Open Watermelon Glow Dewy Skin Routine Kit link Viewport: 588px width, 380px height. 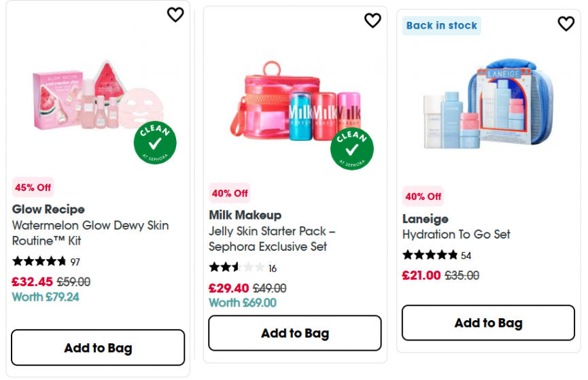(90, 232)
